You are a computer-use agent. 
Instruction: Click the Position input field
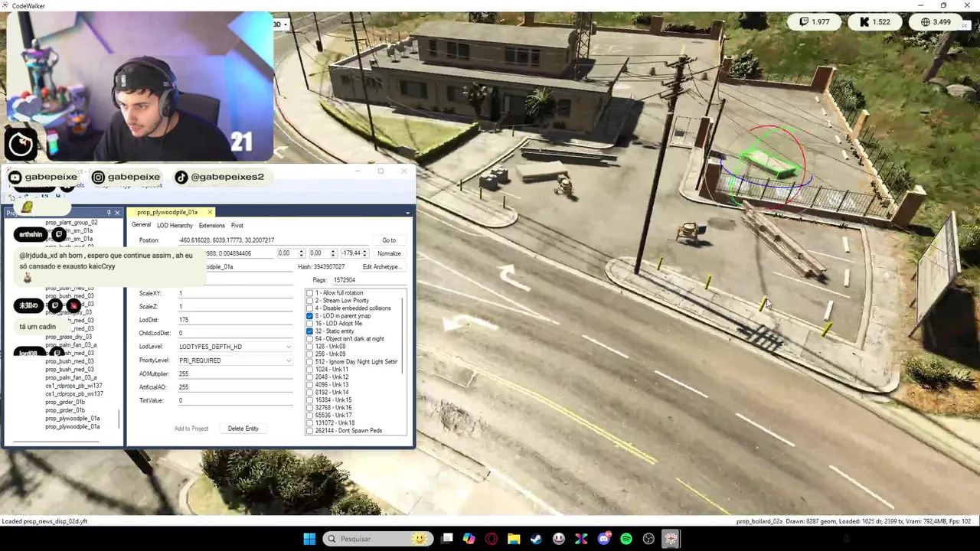(x=273, y=240)
